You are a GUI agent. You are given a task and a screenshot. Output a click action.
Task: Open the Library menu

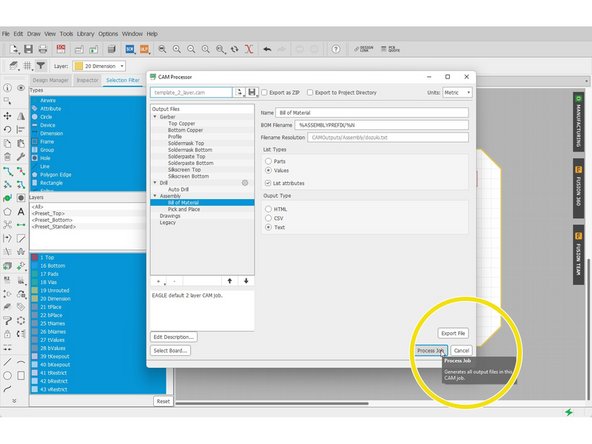tap(86, 34)
